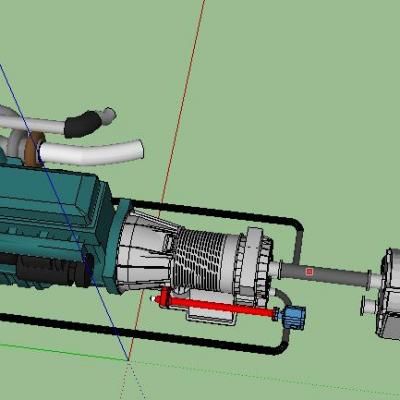Select the brown ring flange

point(33,149)
